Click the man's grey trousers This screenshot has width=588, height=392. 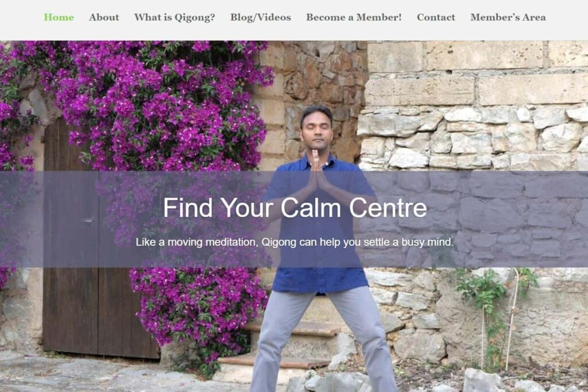point(323,338)
